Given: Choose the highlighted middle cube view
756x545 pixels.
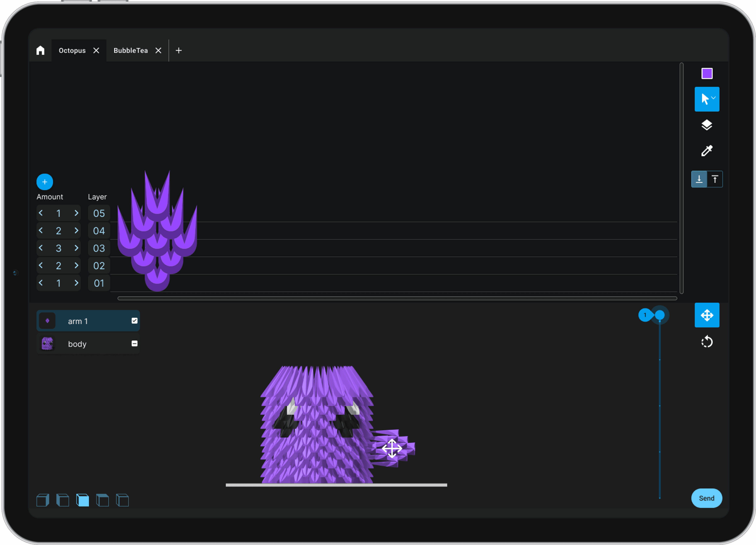Looking at the screenshot, I should pyautogui.click(x=83, y=500).
